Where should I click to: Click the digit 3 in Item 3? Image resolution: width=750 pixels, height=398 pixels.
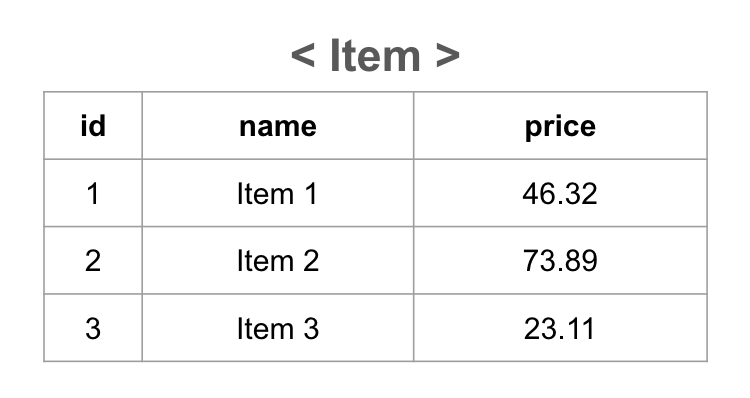pyautogui.click(x=311, y=329)
